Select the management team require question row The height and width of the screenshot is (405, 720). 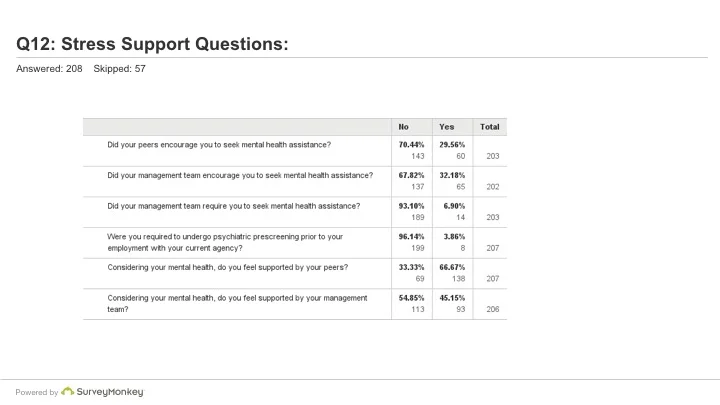coord(295,212)
